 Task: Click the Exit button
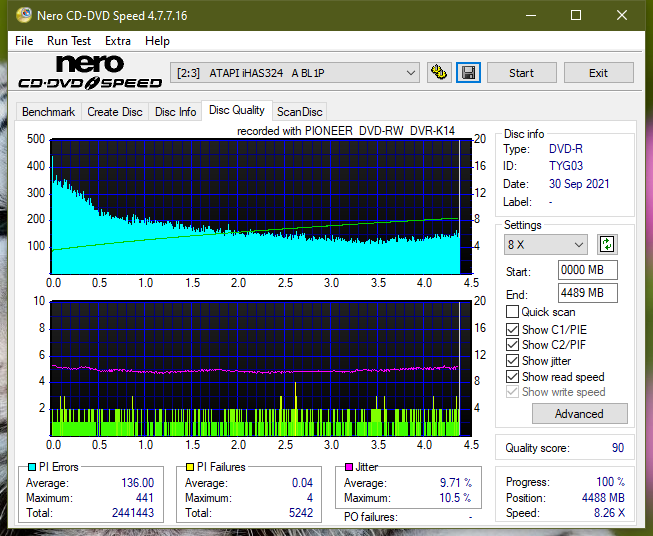pos(598,73)
